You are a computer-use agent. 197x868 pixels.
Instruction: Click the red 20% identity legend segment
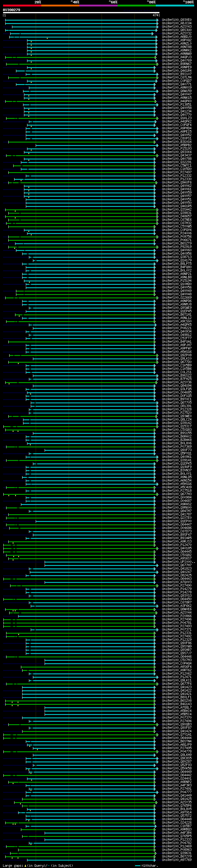pos(22,6)
